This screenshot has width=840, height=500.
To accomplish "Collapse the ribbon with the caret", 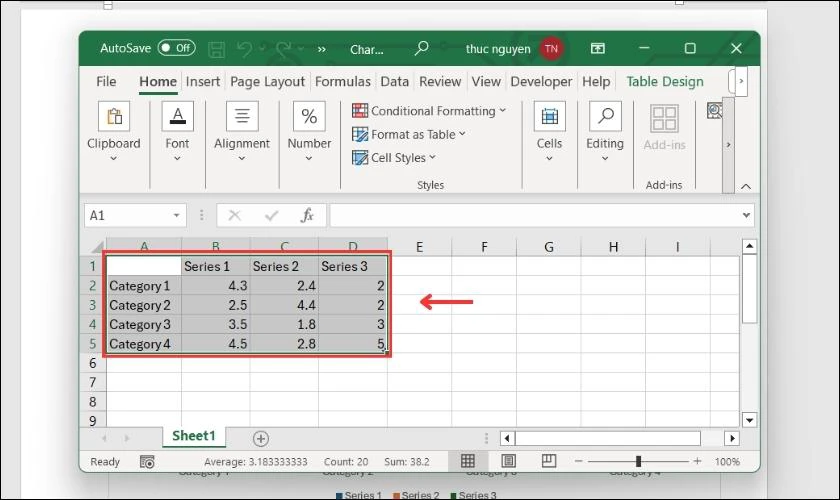I will pyautogui.click(x=746, y=186).
